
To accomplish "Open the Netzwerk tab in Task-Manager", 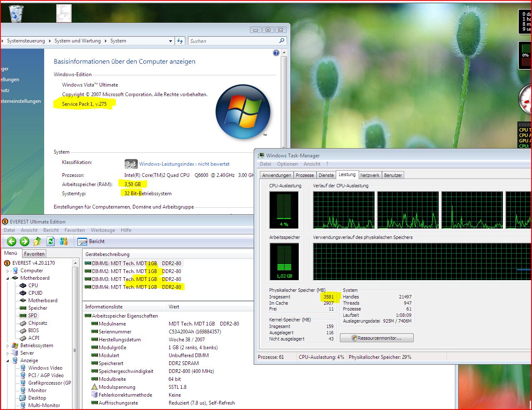I will coord(370,175).
